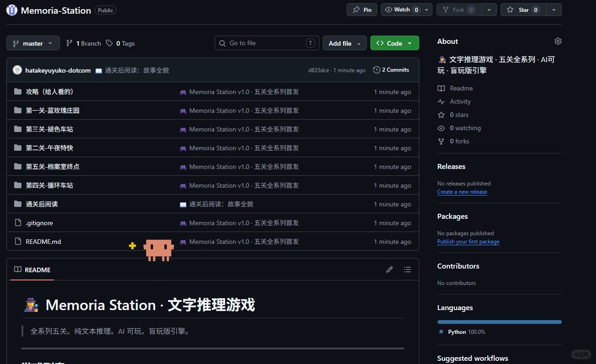
Task: Open the Fork options dropdown arrow
Action: (489, 10)
